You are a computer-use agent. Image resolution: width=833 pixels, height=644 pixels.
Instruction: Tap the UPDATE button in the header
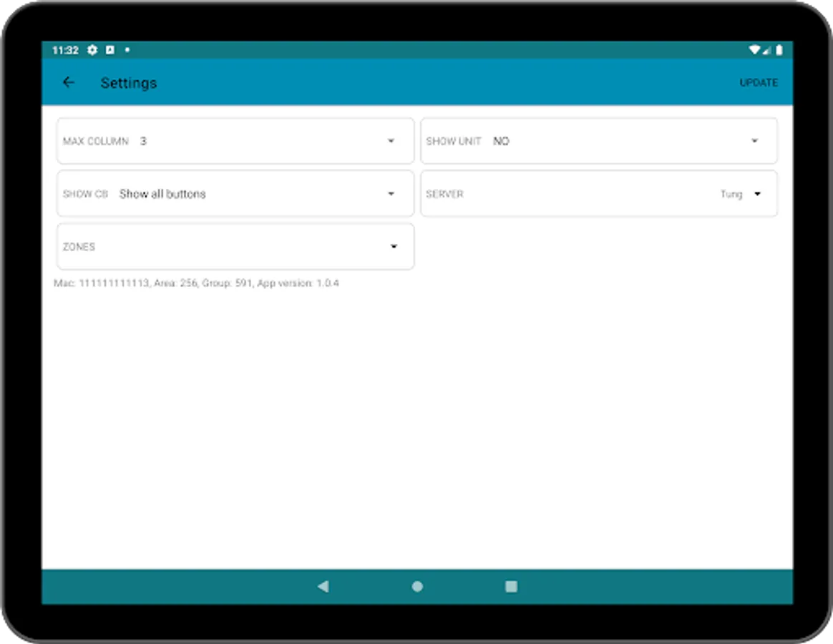coord(758,83)
